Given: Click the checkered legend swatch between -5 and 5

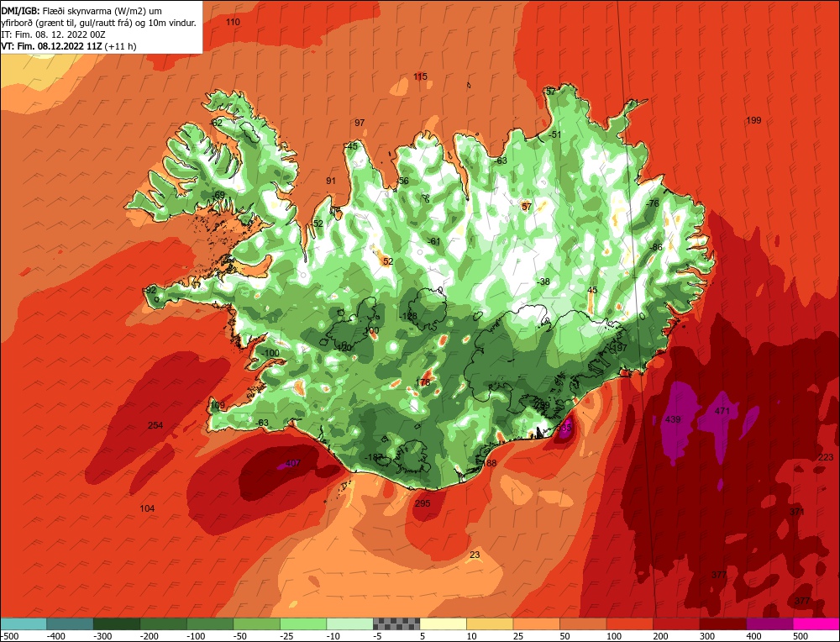Looking at the screenshot, I should click(x=396, y=624).
